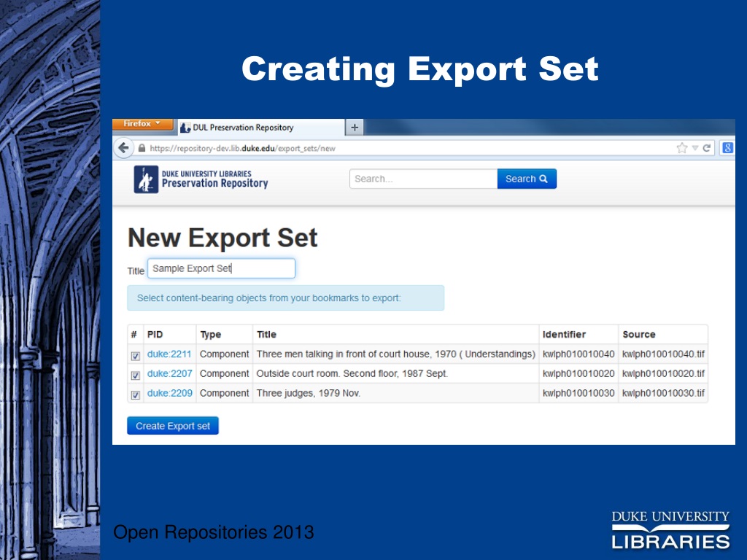This screenshot has width=747, height=560.
Task: Focus the Search... input field
Action: (424, 179)
